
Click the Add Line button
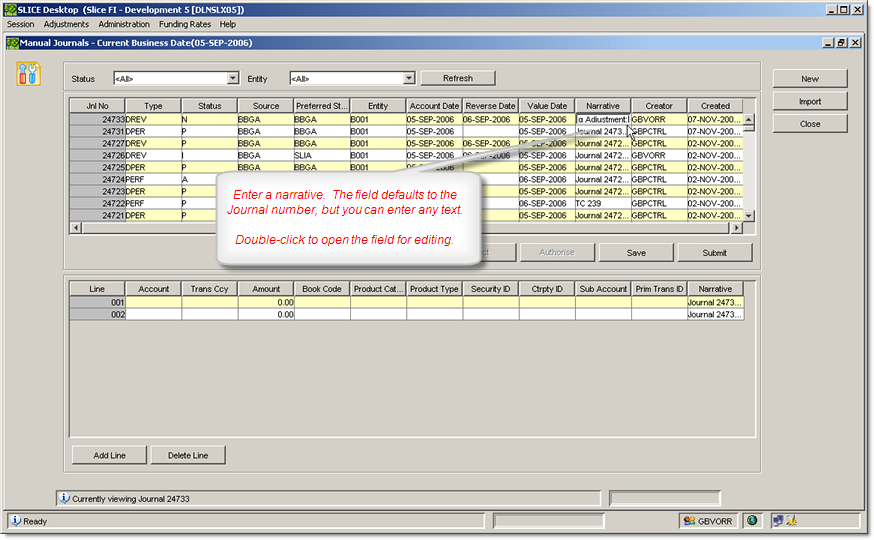click(x=109, y=455)
